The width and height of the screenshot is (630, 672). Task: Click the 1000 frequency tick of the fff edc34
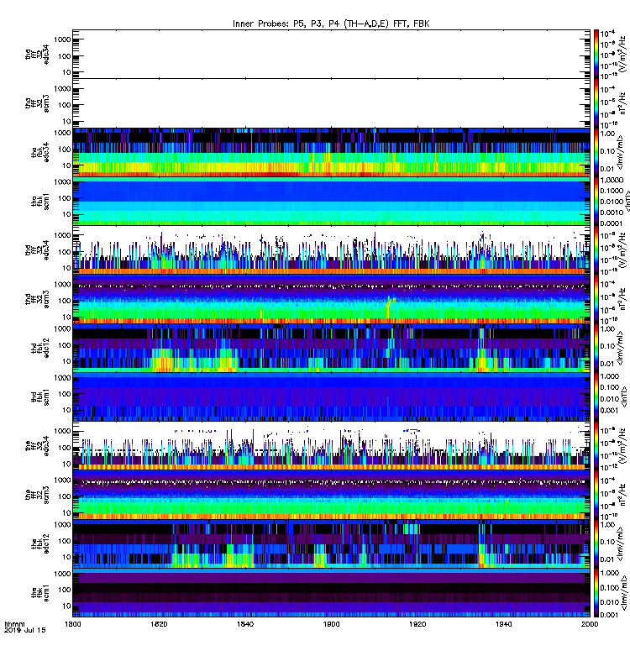coord(62,431)
